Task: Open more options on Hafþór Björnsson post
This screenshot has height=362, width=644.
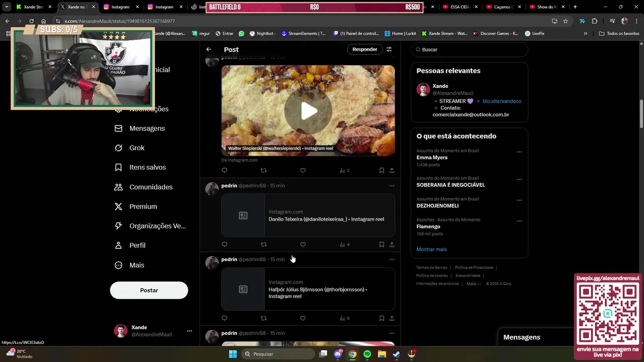Action: (x=392, y=259)
